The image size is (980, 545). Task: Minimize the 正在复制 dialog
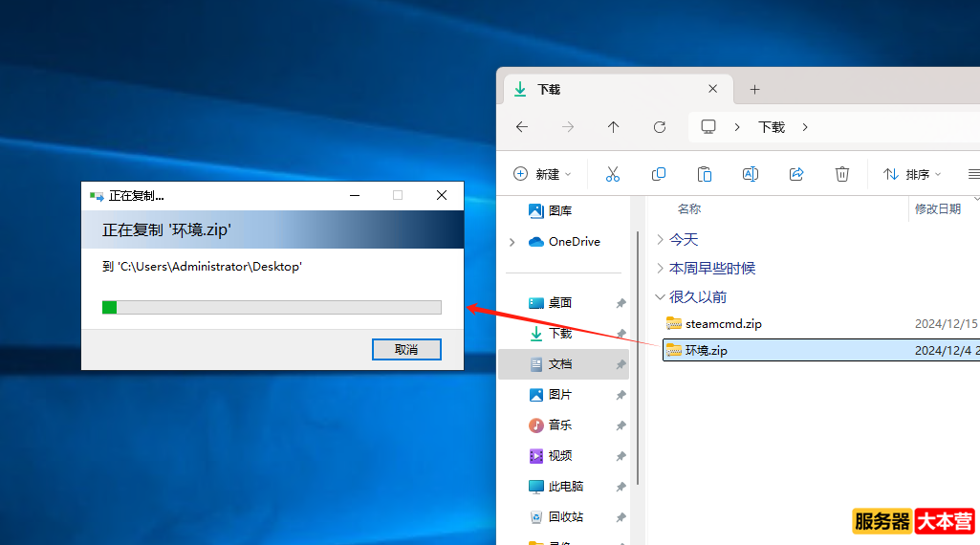point(355,196)
